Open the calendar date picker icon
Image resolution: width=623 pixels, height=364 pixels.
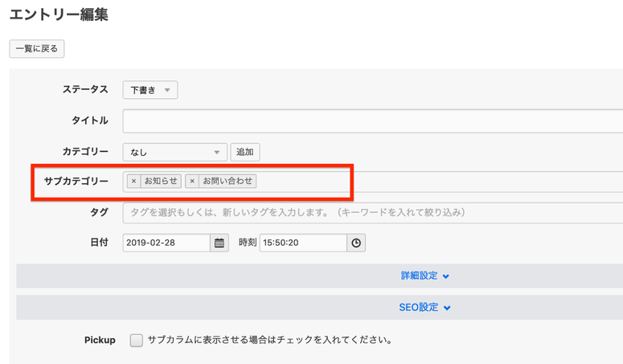219,243
